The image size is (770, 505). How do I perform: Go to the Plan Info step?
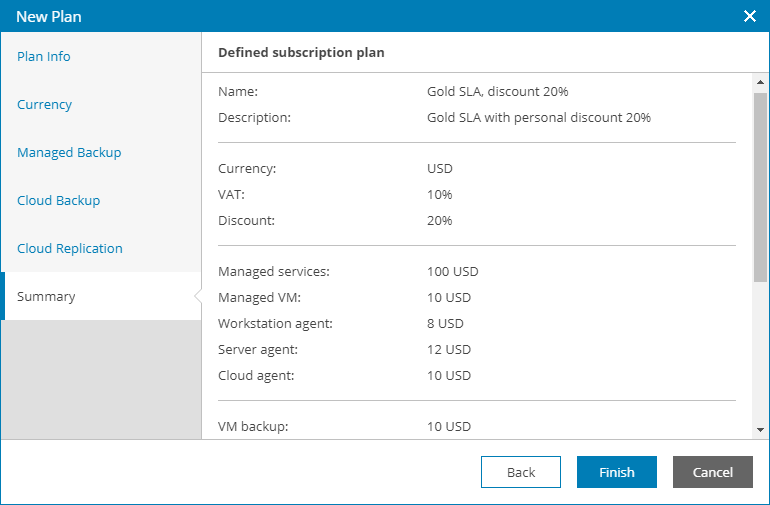(44, 57)
